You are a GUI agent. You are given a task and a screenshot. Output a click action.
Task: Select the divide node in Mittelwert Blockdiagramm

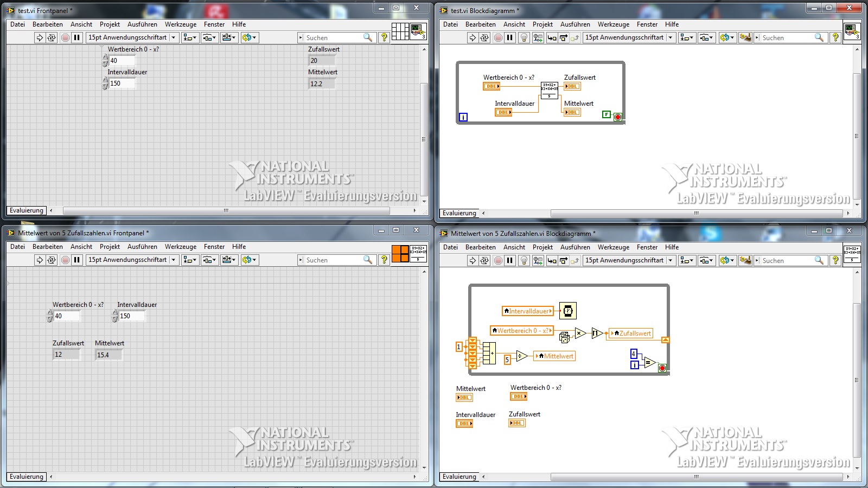522,356
